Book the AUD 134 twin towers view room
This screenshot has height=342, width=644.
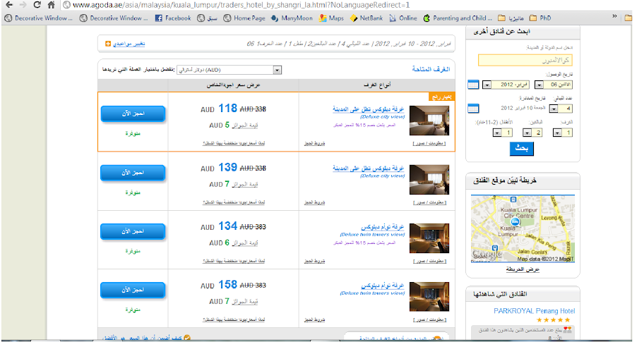pos(133,231)
